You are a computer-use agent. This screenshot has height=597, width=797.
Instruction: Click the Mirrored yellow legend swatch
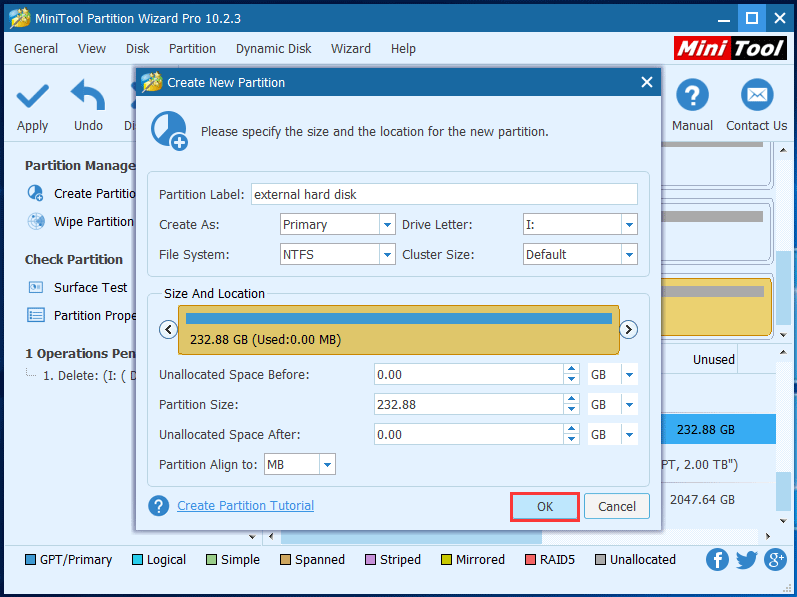[446, 560]
